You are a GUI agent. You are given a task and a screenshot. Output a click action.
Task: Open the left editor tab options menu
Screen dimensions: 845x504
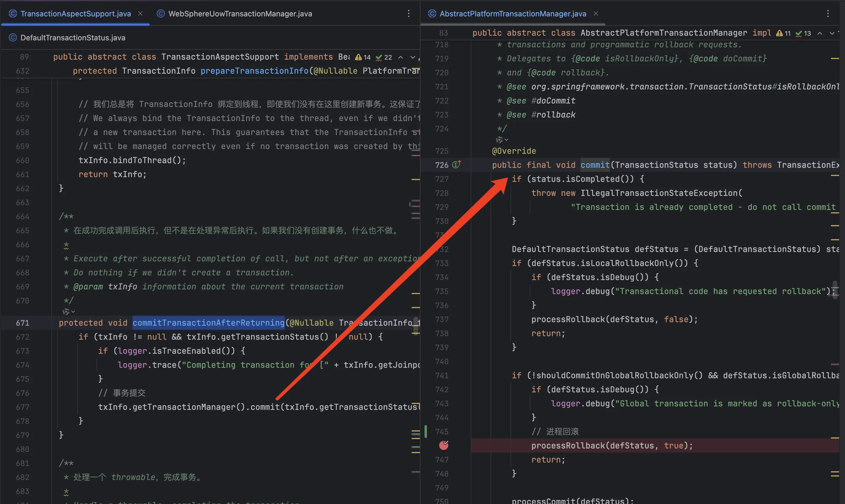click(408, 13)
